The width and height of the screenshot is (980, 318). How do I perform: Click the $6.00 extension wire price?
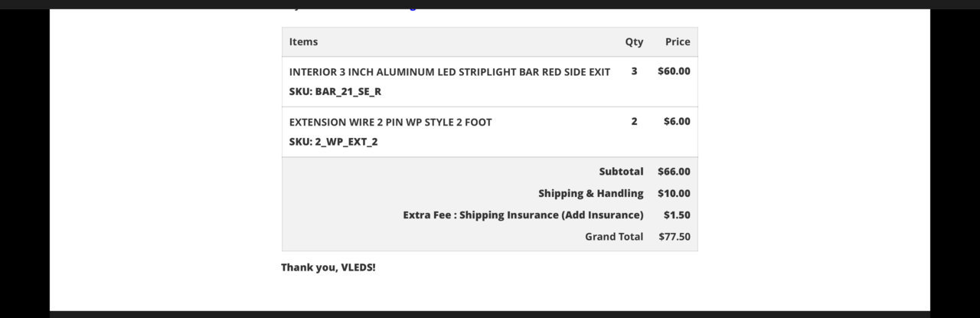[x=677, y=121]
